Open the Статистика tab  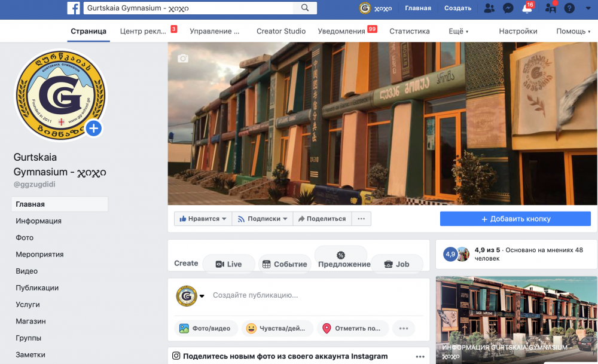(409, 31)
